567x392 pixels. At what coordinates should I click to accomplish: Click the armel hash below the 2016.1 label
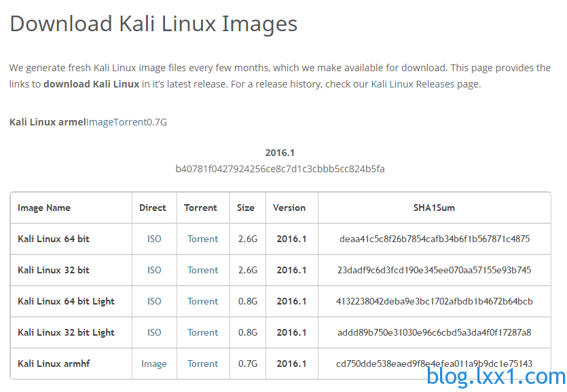coord(280,169)
